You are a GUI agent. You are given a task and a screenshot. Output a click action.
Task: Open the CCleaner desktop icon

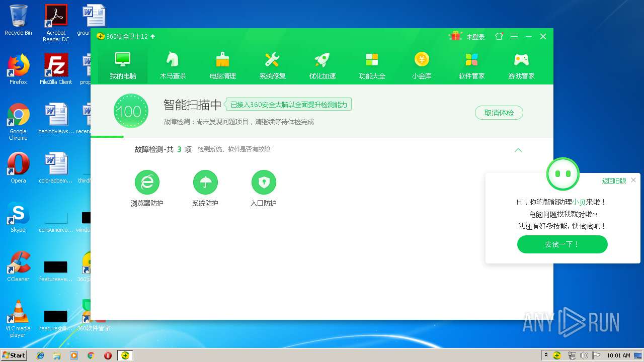(18, 266)
